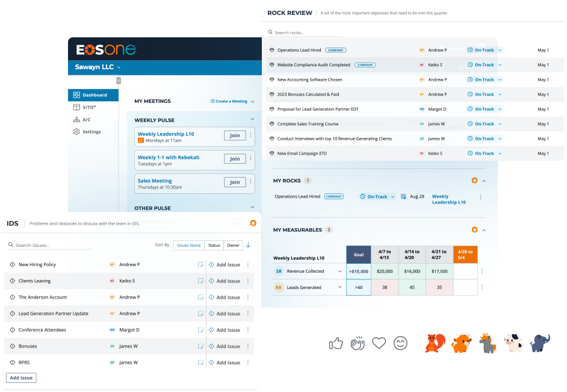This screenshot has height=392, width=567.
Task: Toggle sort by Issues Name
Action: tap(188, 245)
